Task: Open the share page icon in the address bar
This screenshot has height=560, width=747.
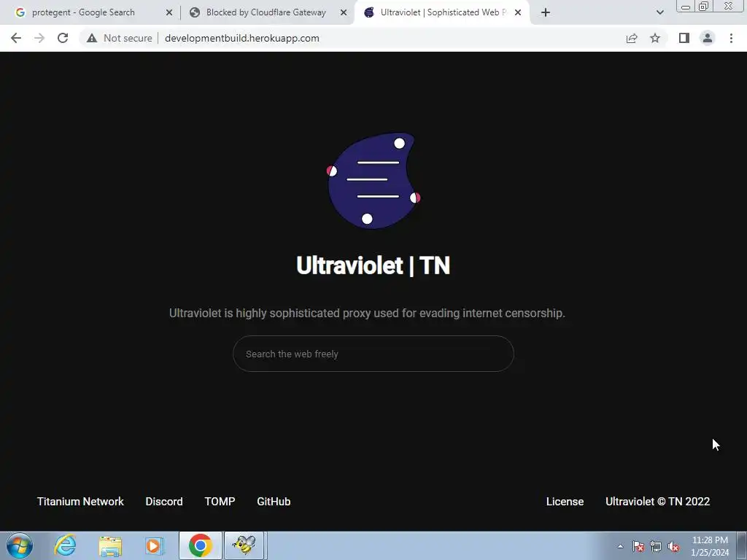Action: [632, 38]
